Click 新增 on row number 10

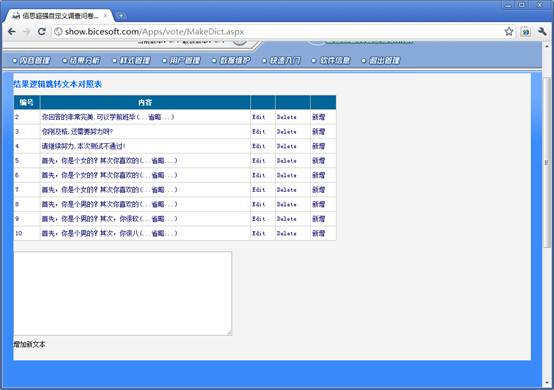pyautogui.click(x=318, y=234)
